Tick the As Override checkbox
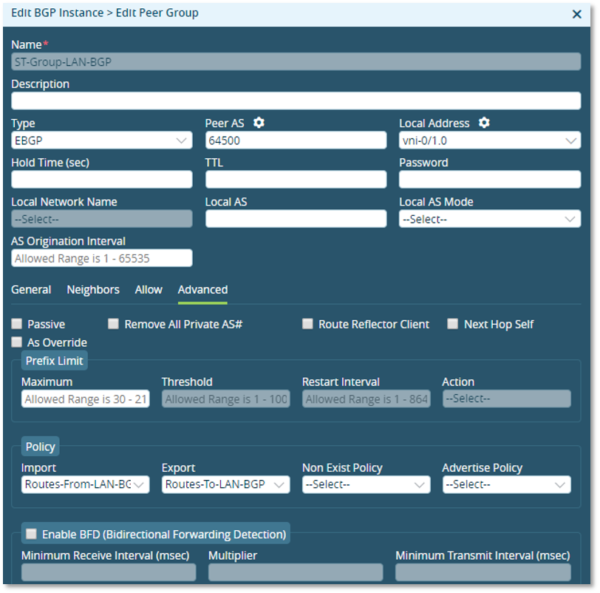Viewport: 600px width, 593px height. click(x=17, y=343)
